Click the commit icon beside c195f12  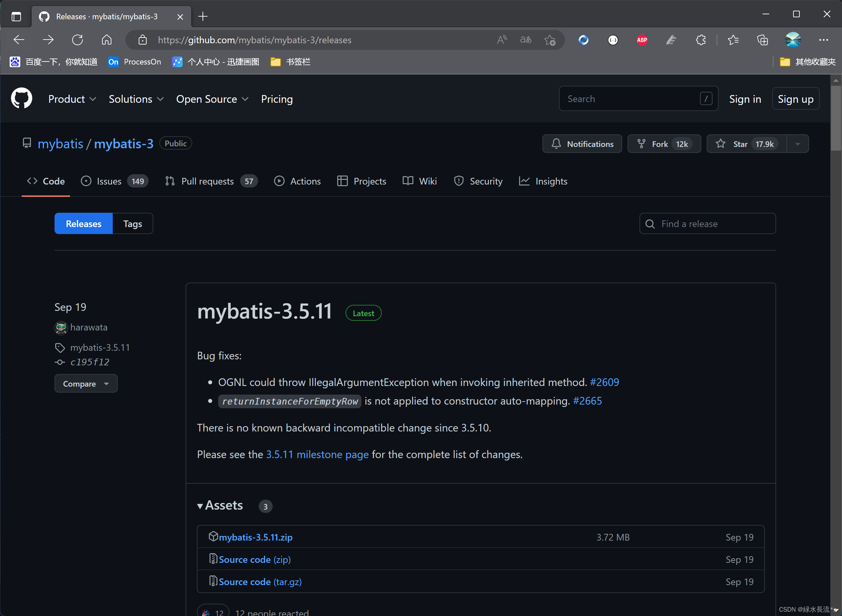60,362
